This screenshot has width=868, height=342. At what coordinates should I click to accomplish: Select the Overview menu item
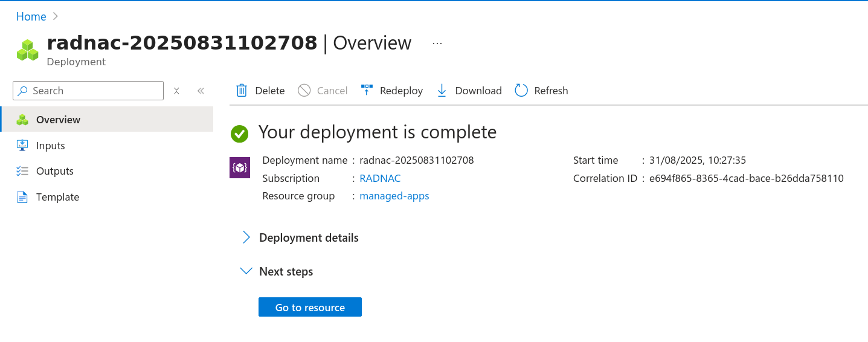click(x=58, y=120)
